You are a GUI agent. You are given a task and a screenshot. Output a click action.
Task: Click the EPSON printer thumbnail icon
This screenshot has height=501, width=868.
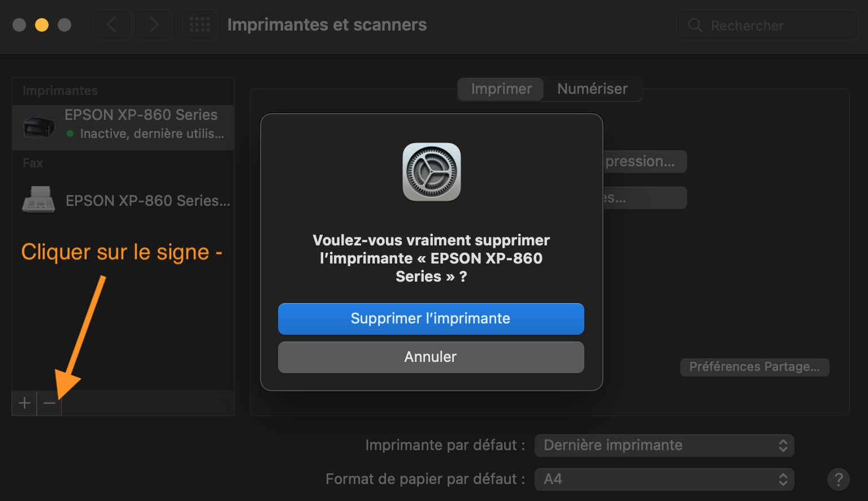[38, 126]
